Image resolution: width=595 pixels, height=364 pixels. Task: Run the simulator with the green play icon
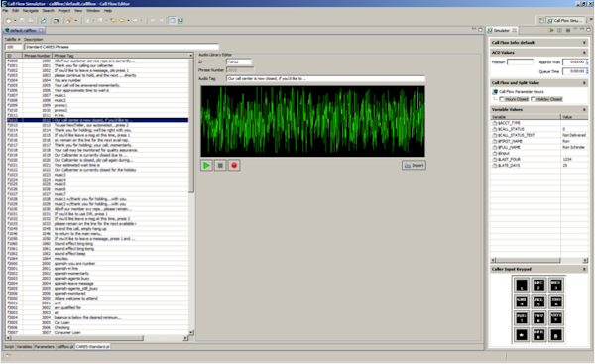[x=551, y=30]
